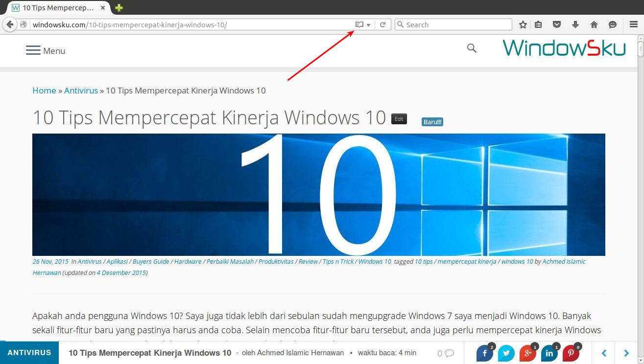
Task: Follow the Home breadcrumb link
Action: [44, 91]
